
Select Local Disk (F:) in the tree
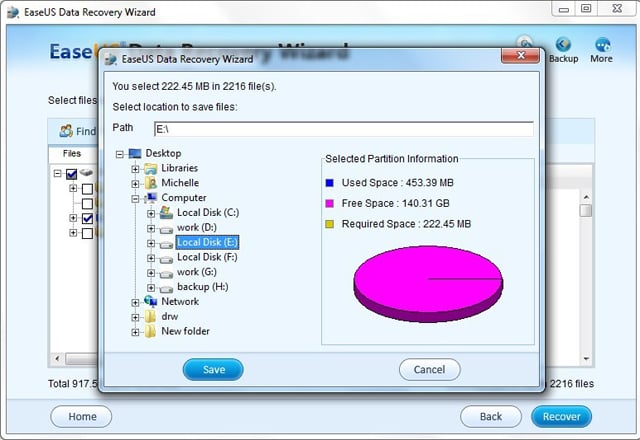point(207,257)
